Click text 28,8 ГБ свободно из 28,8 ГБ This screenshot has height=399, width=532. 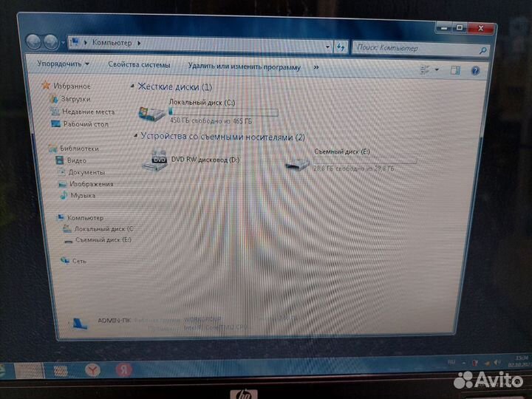tap(354, 168)
